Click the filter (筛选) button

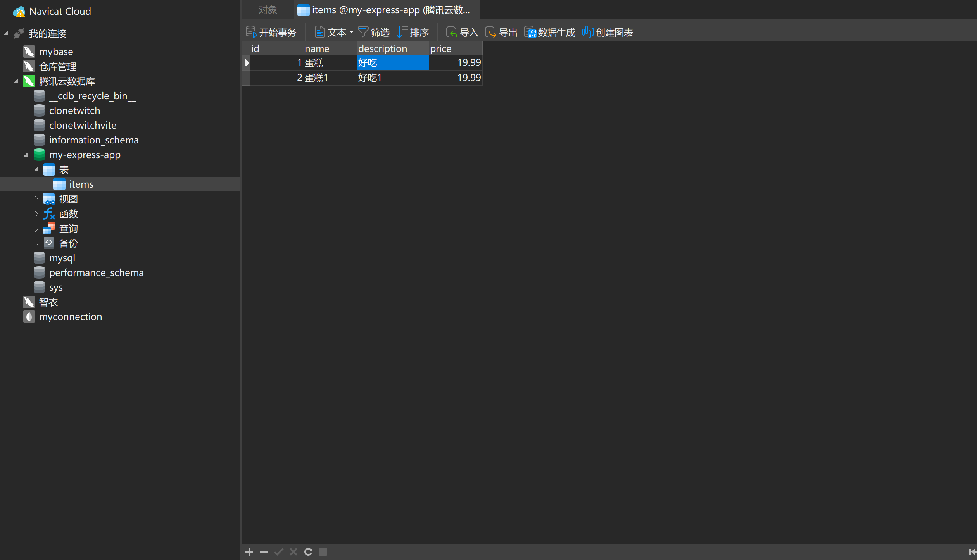(x=373, y=32)
